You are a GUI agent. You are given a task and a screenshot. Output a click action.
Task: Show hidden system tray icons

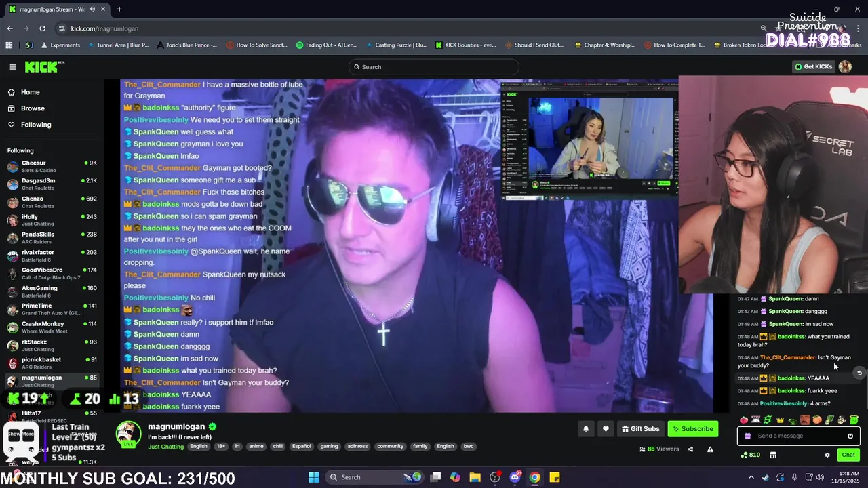(751, 477)
